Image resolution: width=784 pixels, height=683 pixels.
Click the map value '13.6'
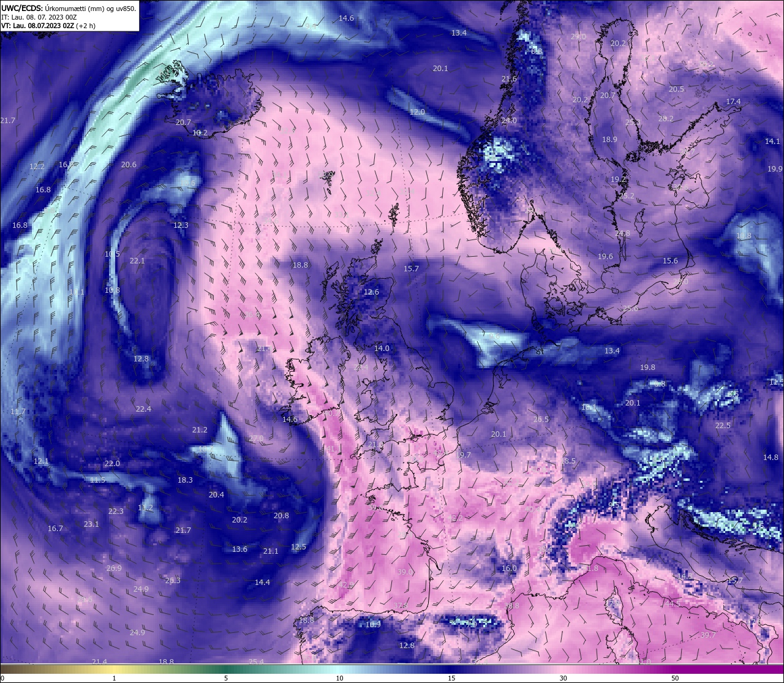[239, 549]
